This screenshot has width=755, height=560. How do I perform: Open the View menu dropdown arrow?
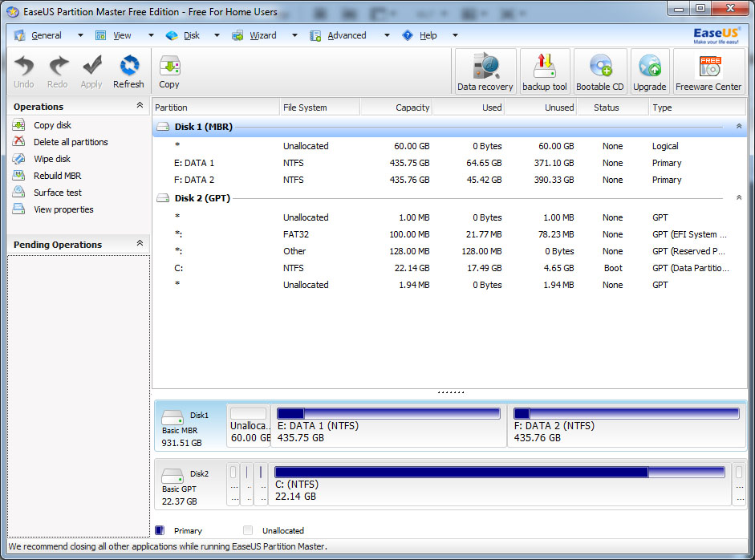151,35
